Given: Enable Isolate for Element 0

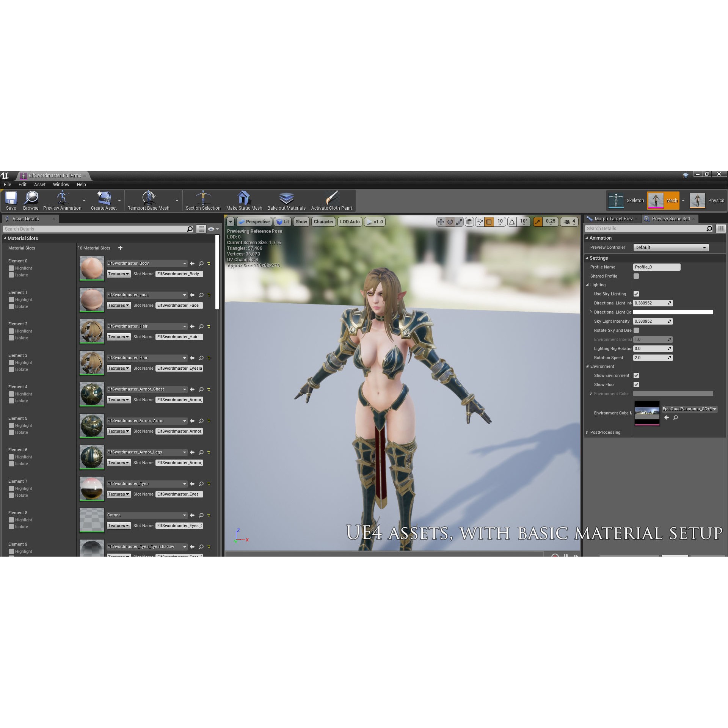Looking at the screenshot, I should click(11, 275).
